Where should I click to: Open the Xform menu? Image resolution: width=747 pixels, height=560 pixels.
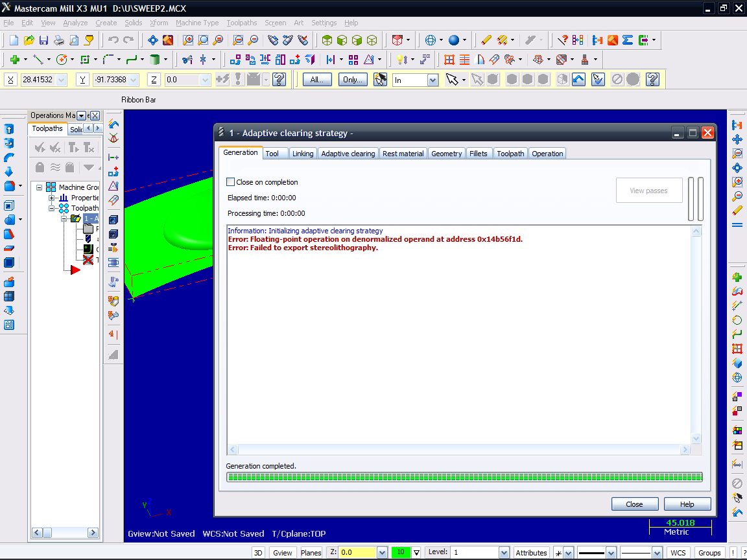159,23
